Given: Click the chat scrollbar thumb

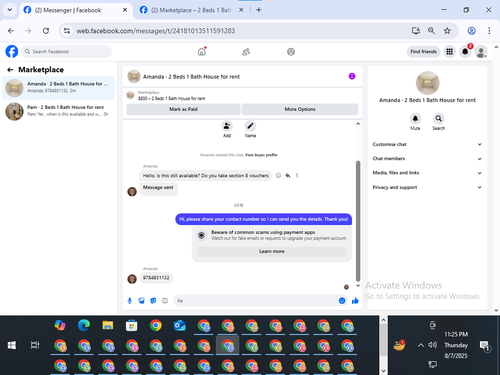Looking at the screenshot, I should click(x=358, y=221).
